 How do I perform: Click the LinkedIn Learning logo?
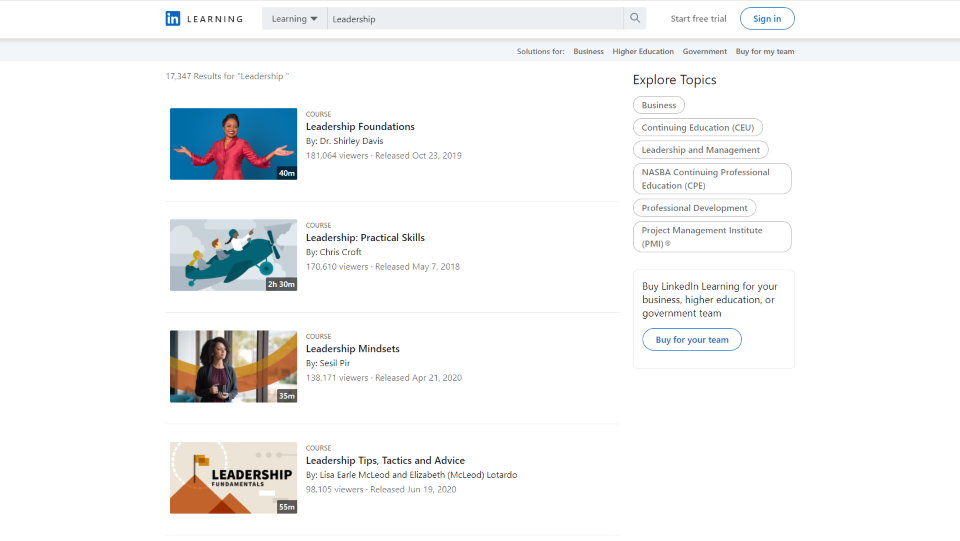coord(204,18)
